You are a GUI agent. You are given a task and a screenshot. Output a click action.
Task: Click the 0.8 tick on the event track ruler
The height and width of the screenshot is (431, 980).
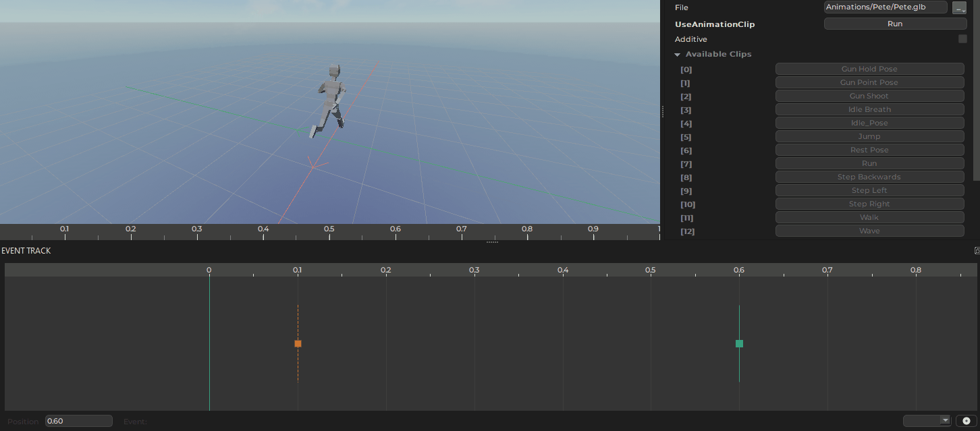click(x=916, y=270)
